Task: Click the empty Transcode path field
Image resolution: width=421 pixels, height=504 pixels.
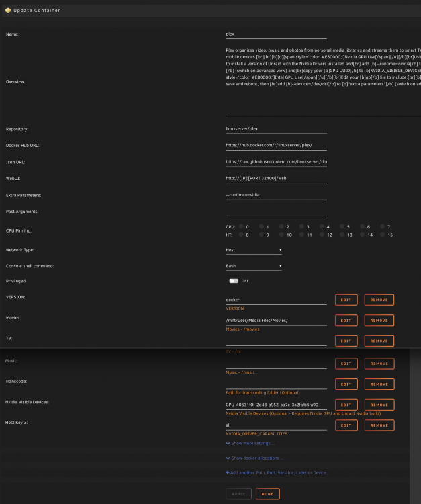Action: point(276,384)
